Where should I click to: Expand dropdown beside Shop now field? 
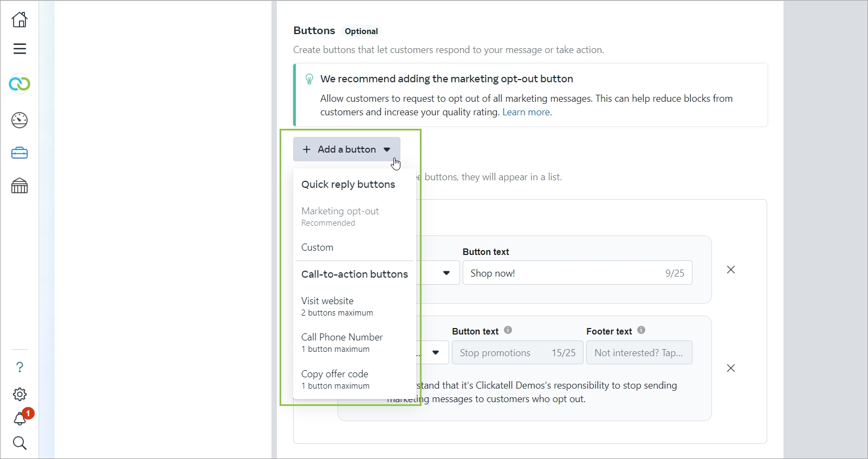click(x=446, y=273)
